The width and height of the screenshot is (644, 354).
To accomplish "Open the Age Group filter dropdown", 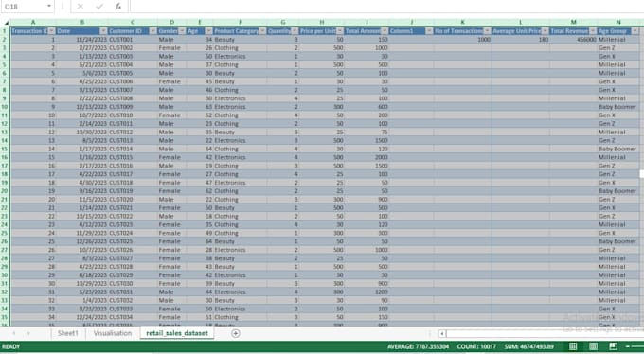I will [x=635, y=31].
